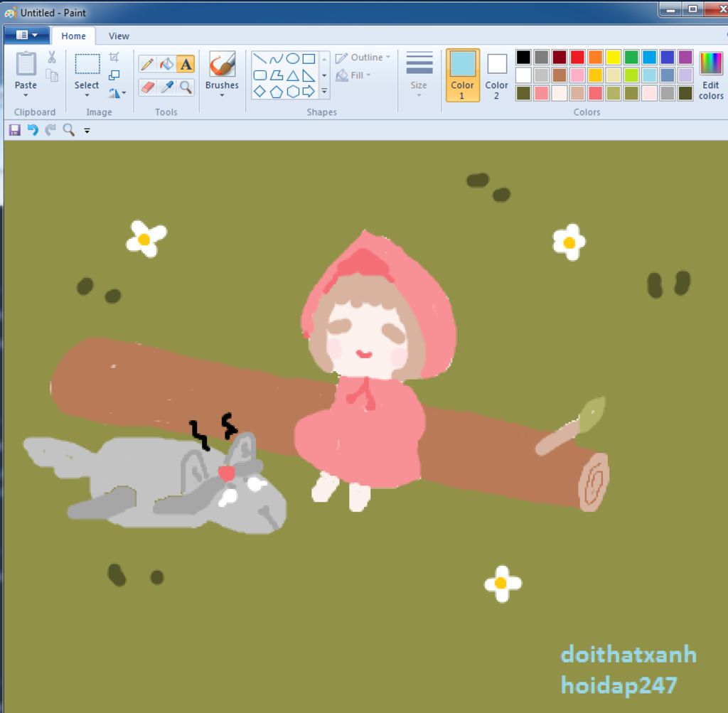Select the Text tool
The image size is (728, 713).
[186, 64]
